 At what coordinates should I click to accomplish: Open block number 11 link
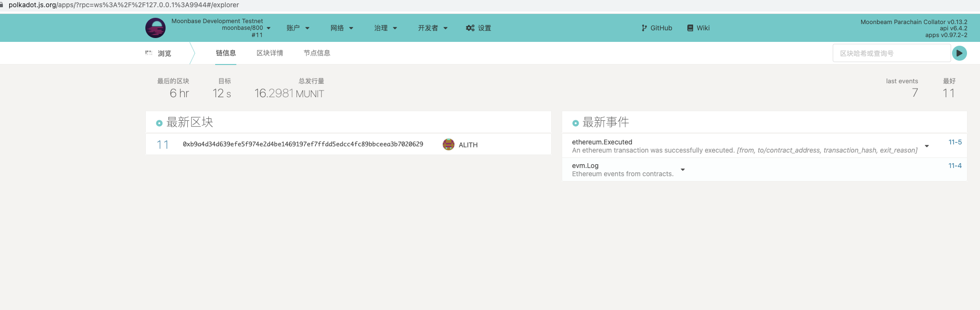(163, 144)
